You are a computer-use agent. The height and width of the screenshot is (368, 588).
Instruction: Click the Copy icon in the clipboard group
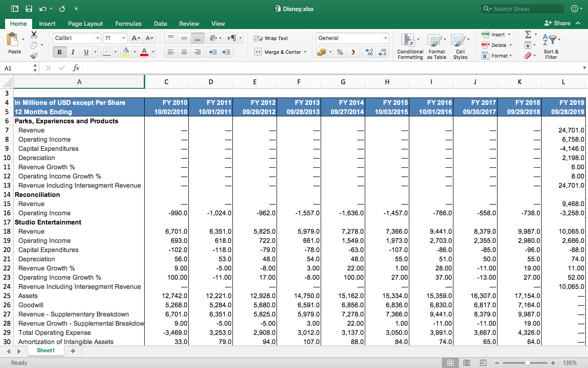point(34,45)
